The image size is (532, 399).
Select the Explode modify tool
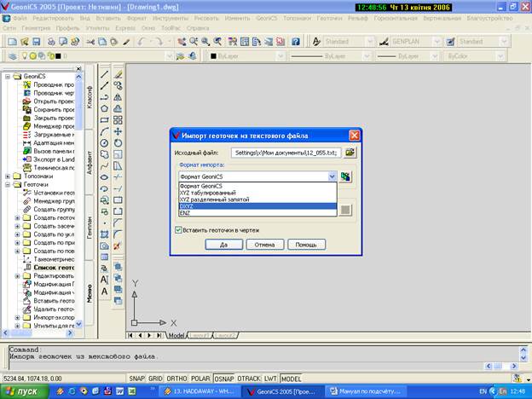tap(118, 246)
